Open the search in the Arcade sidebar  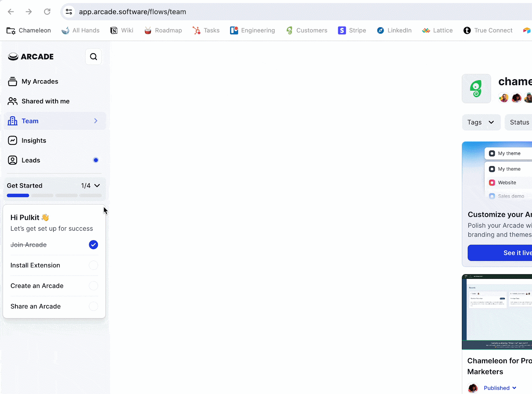93,57
